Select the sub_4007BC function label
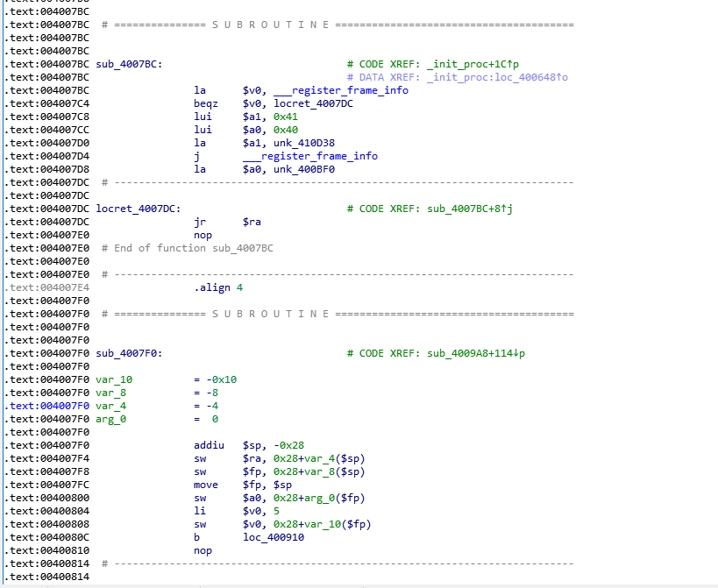The height and width of the screenshot is (588, 718). pos(126,64)
